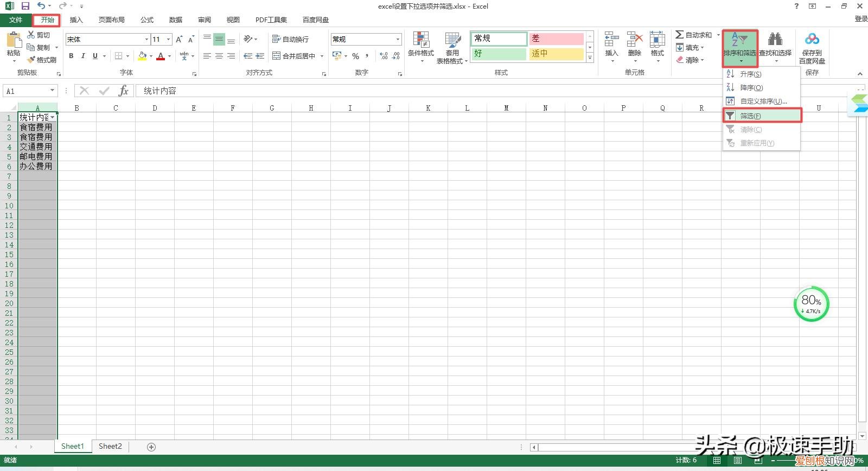Screen dimensions: 868x471
Task: Select Filter (筛选) from the dropdown menu
Action: click(x=750, y=116)
